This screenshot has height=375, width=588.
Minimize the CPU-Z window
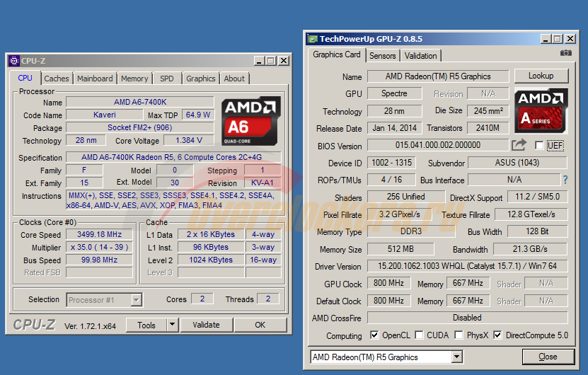(260, 61)
